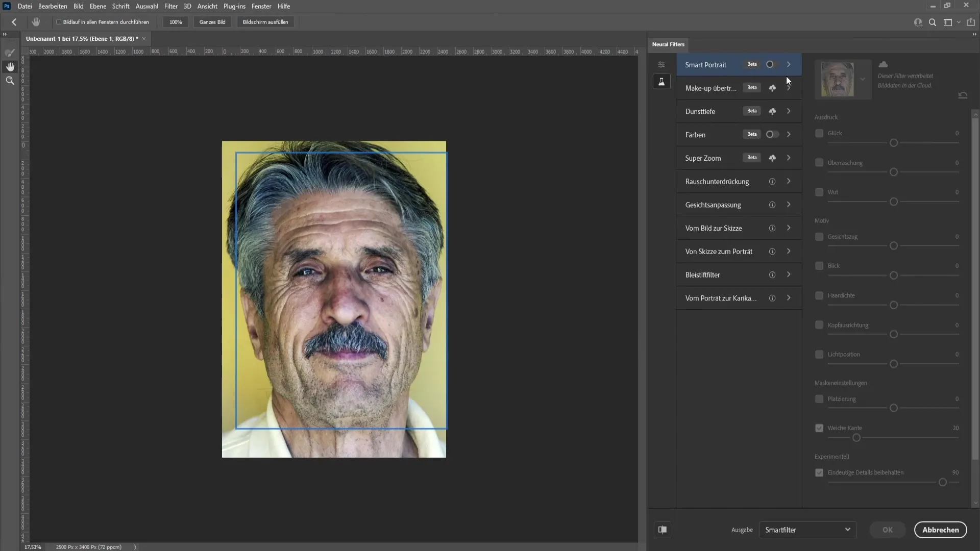This screenshot has width=980, height=551.
Task: Open the workspace layout icon in top right
Action: 948,22
